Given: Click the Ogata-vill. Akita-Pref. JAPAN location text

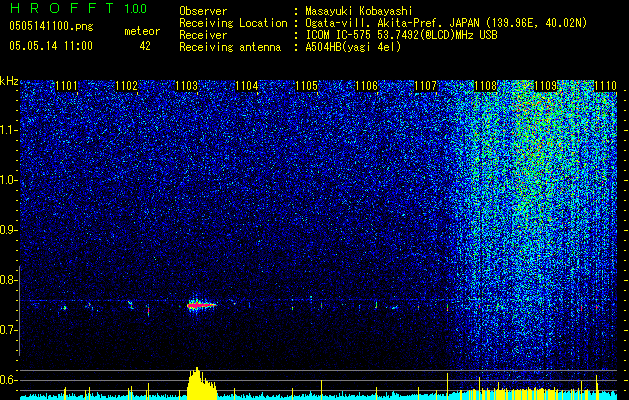Looking at the screenshot, I should tap(446, 24).
